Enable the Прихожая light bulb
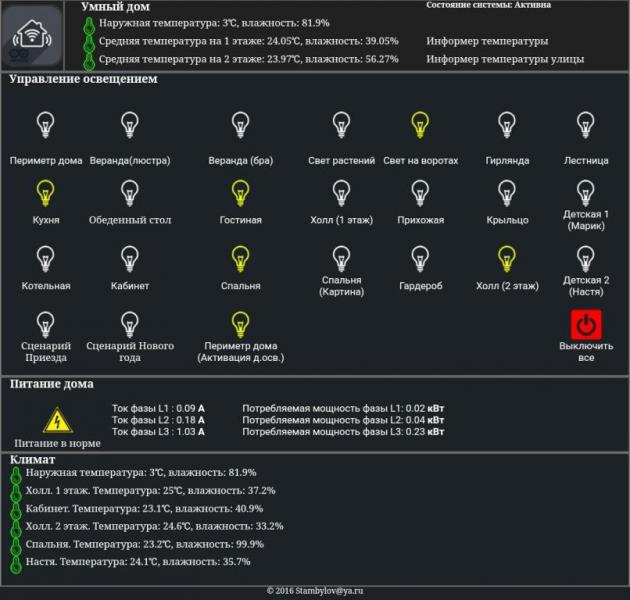The height and width of the screenshot is (600, 630). tap(420, 193)
